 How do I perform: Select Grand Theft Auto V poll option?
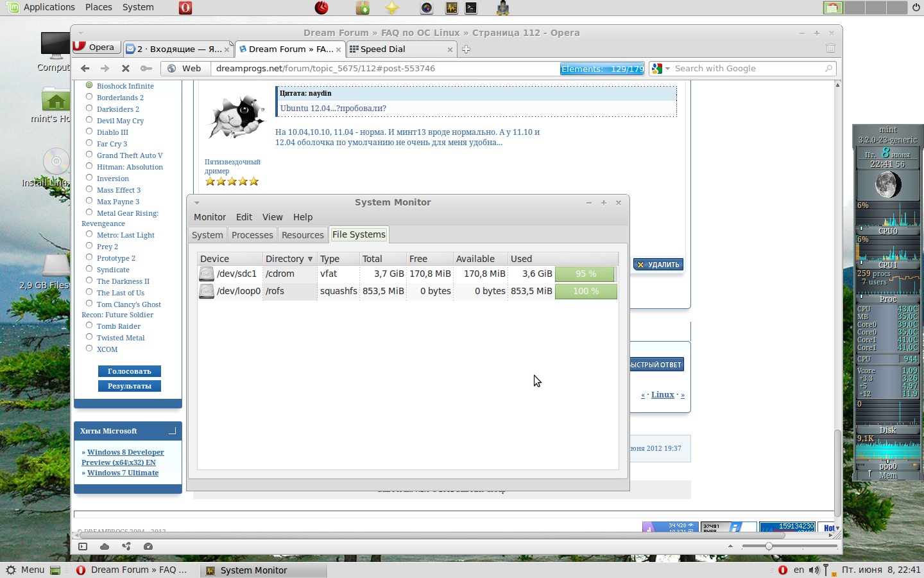(x=89, y=155)
